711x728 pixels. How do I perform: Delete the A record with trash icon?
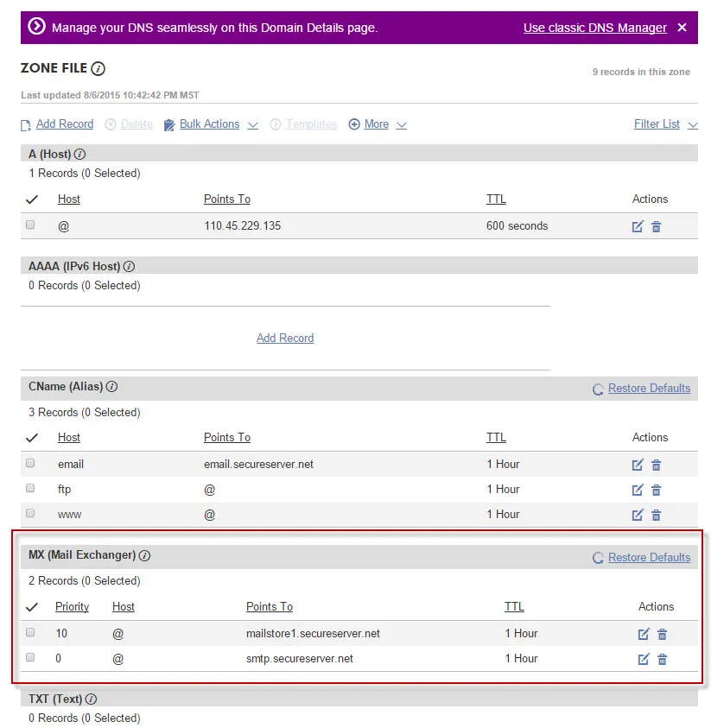point(656,226)
